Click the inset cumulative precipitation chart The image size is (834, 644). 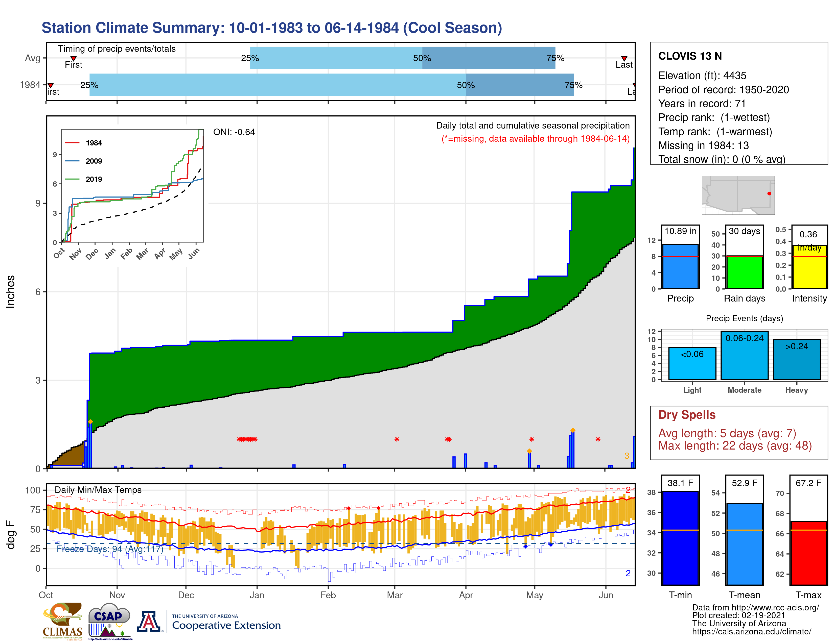tap(132, 186)
